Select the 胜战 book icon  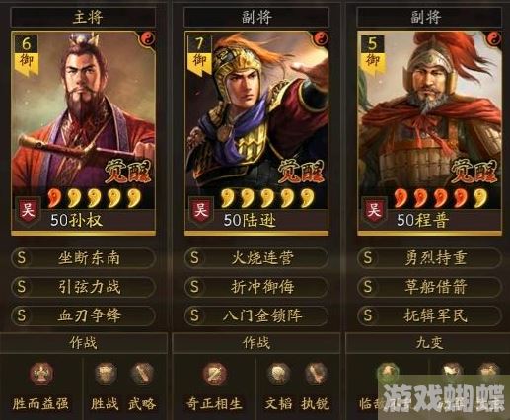pyautogui.click(x=105, y=374)
